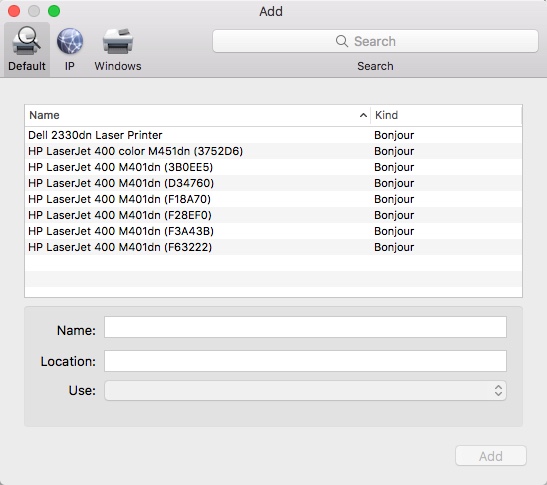Focus the printer Name text field
The image size is (547, 485).
tap(305, 327)
